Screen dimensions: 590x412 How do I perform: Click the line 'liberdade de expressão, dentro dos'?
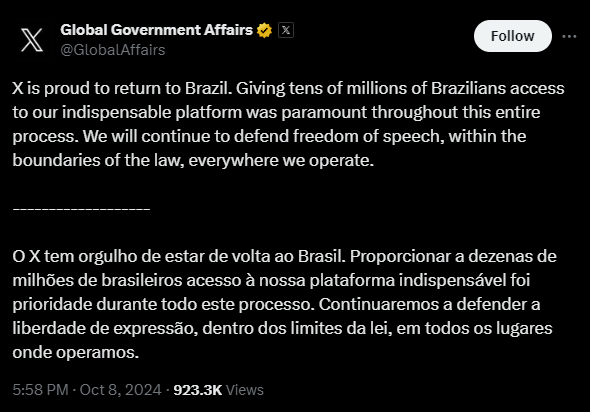point(282,329)
